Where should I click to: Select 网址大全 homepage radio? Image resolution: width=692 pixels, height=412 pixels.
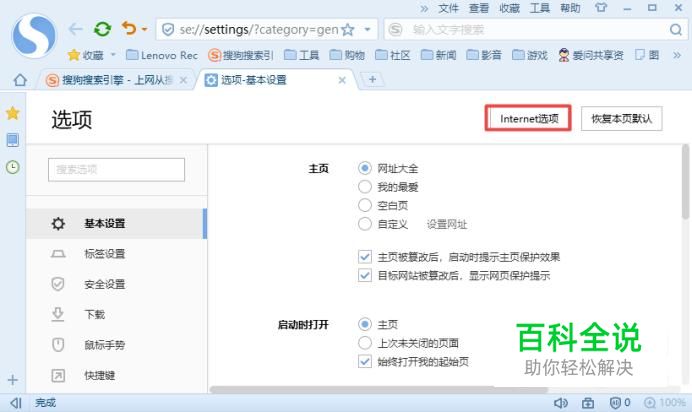pos(365,168)
